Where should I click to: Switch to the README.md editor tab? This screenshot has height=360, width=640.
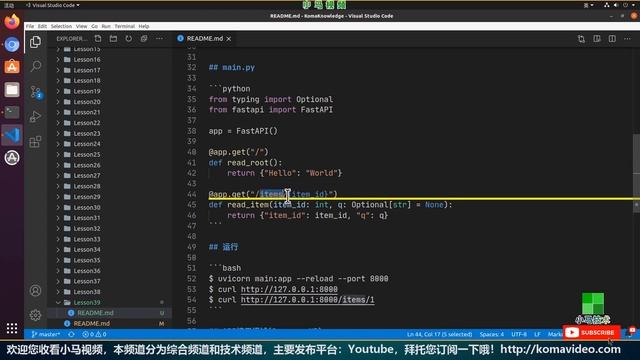(x=204, y=39)
